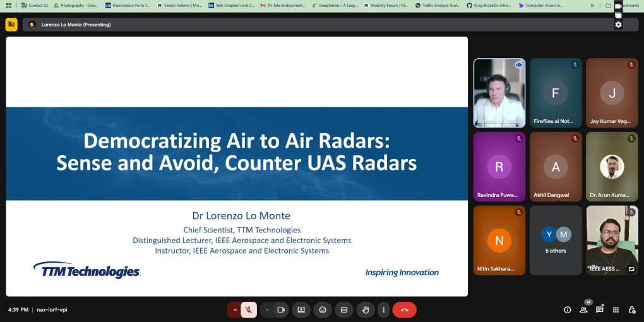Raise your hand in the meeting

point(365,309)
